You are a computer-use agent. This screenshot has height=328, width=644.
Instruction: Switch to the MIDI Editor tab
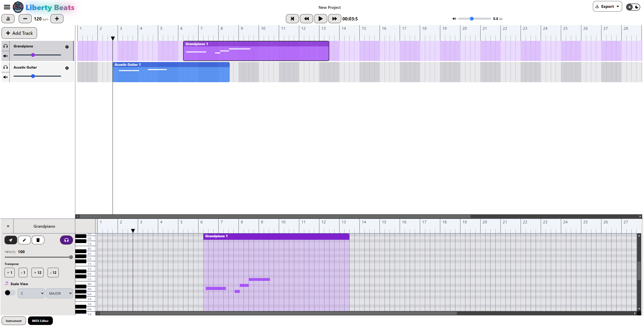click(40, 321)
